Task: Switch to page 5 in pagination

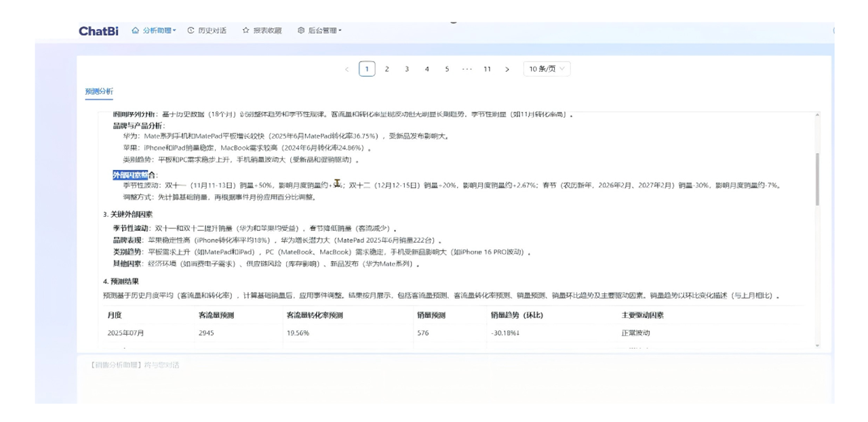Action: coord(447,69)
